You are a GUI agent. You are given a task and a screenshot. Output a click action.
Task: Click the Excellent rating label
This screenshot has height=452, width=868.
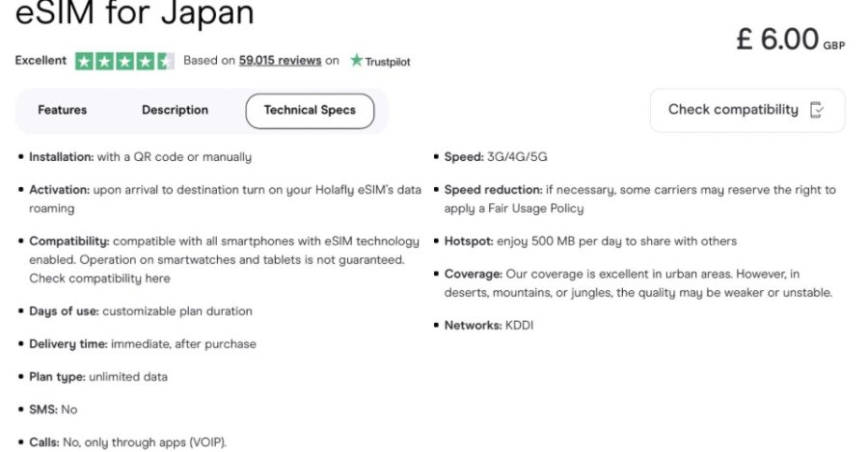tap(41, 61)
